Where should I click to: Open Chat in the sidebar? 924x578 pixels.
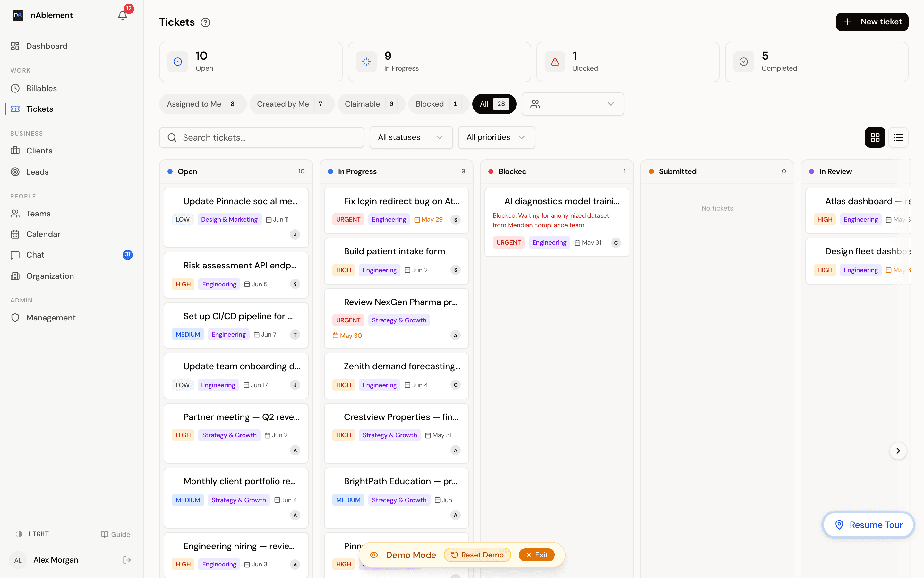click(x=72, y=255)
